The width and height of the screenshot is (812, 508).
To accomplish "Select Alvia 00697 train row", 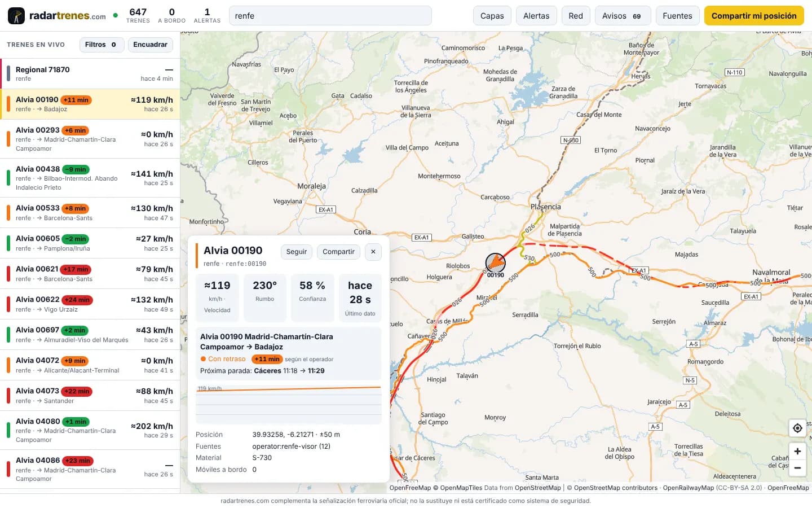I will [x=90, y=335].
